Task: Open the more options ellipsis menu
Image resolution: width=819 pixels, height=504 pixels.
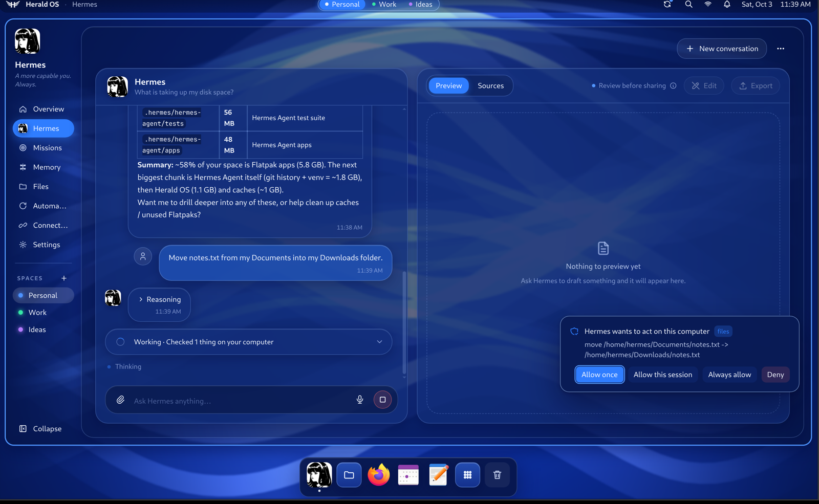Action: click(781, 49)
